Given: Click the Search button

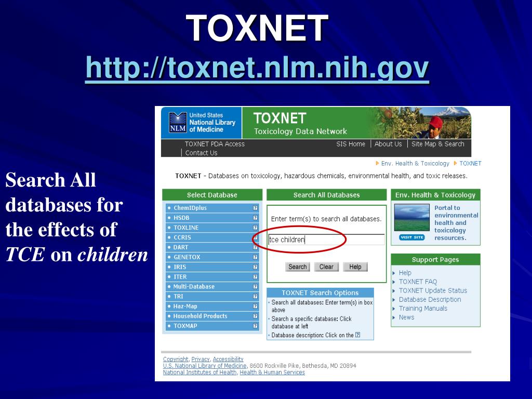Looking at the screenshot, I should (x=298, y=267).
